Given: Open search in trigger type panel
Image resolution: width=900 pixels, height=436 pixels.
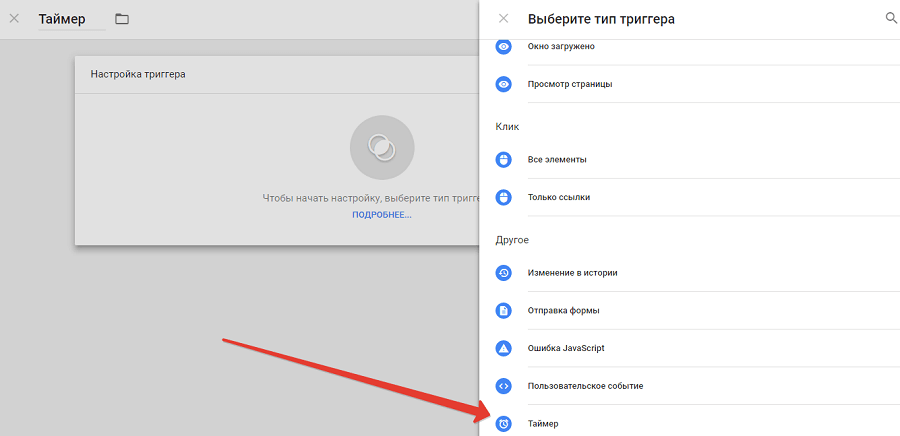Looking at the screenshot, I should (x=891, y=18).
